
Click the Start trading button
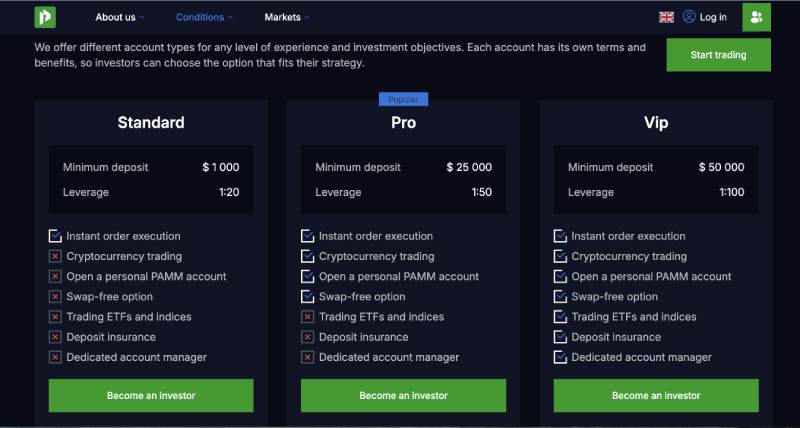point(718,55)
